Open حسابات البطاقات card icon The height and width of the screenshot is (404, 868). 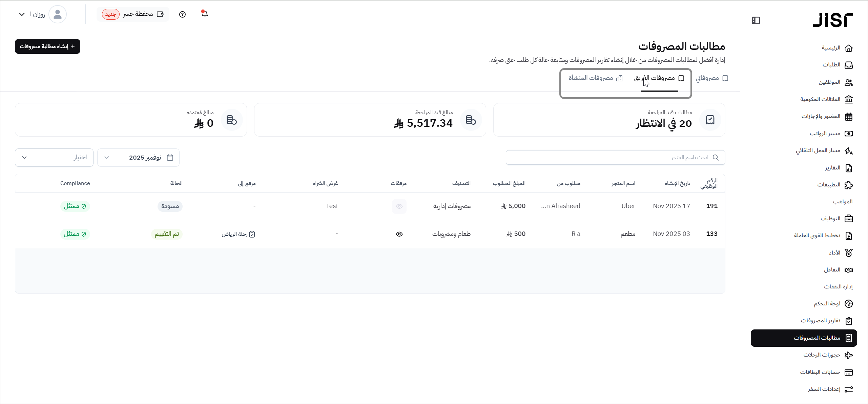tap(848, 372)
